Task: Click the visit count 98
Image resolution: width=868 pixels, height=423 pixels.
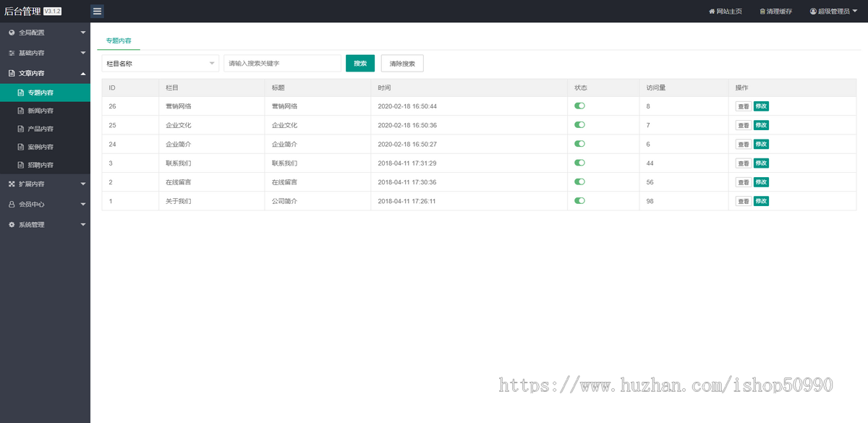Action: 650,201
